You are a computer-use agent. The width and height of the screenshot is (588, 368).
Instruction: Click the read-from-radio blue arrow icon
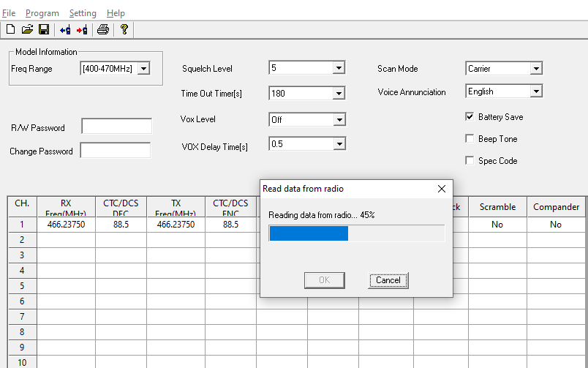[65, 30]
